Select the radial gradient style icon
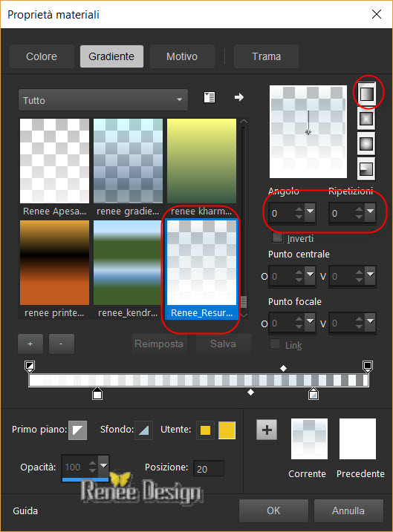The height and width of the screenshot is (532, 393). (x=366, y=169)
